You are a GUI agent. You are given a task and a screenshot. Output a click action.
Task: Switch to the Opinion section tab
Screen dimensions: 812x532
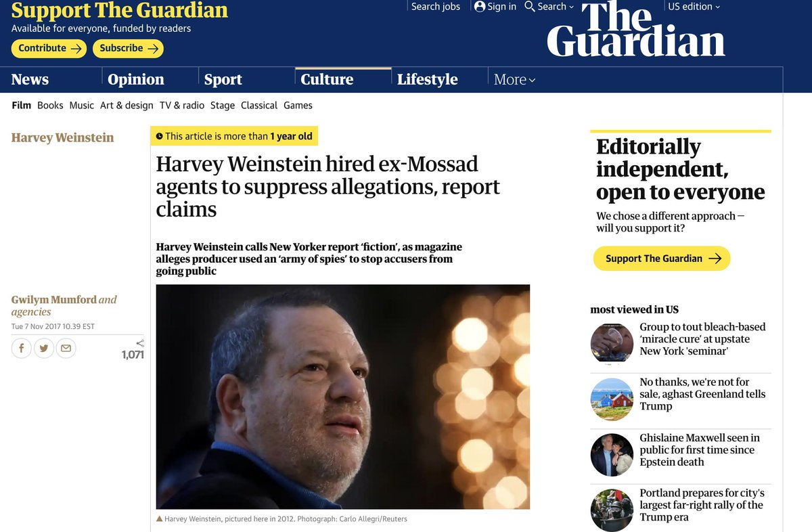(136, 79)
